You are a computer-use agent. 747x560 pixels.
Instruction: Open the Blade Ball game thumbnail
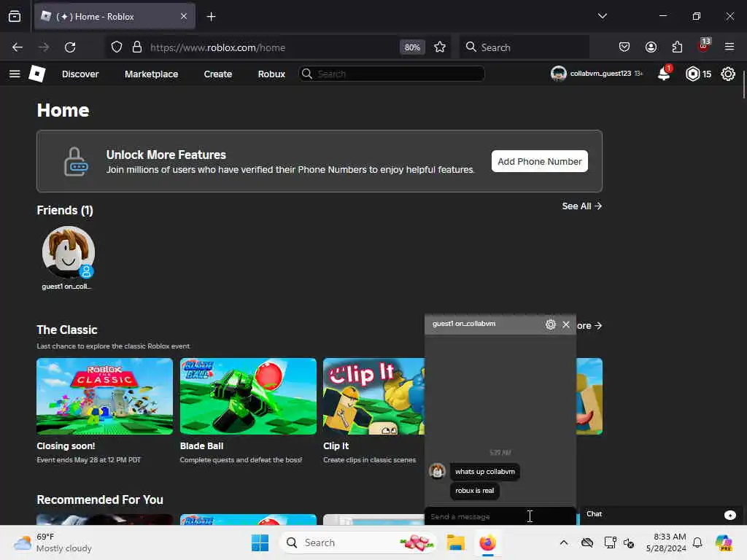pyautogui.click(x=248, y=396)
